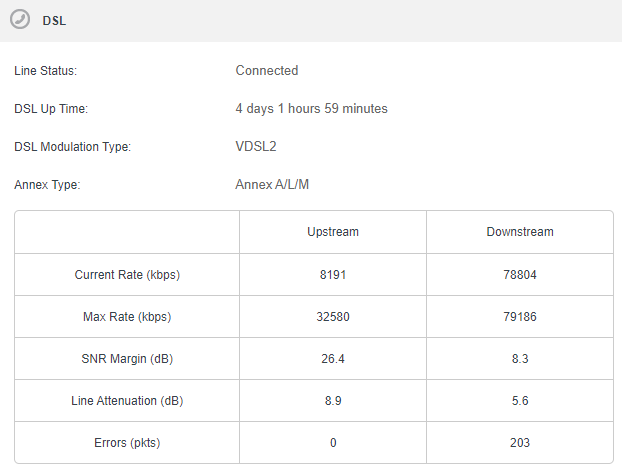Viewport: 622px width, 469px height.
Task: Click the upstream max rate 32580
Action: click(333, 317)
